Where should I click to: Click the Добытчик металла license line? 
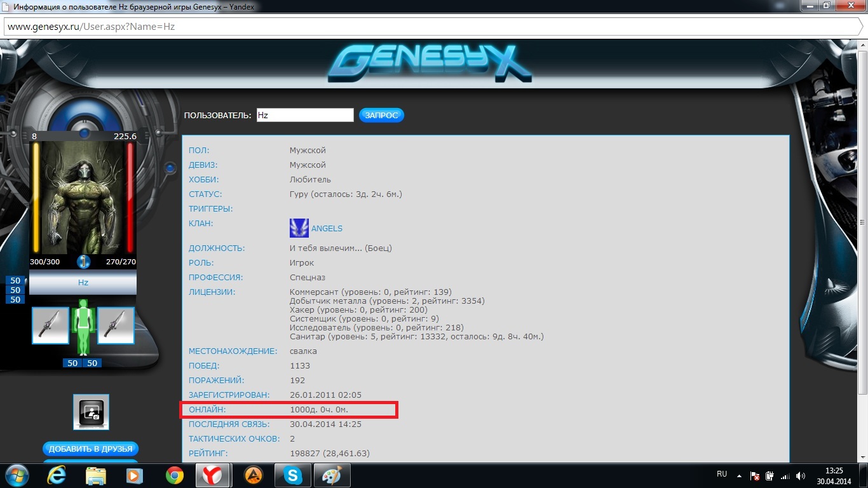coord(387,301)
